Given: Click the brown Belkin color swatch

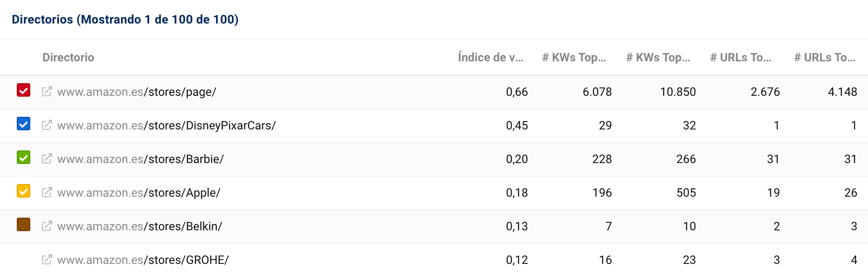Looking at the screenshot, I should [x=24, y=225].
